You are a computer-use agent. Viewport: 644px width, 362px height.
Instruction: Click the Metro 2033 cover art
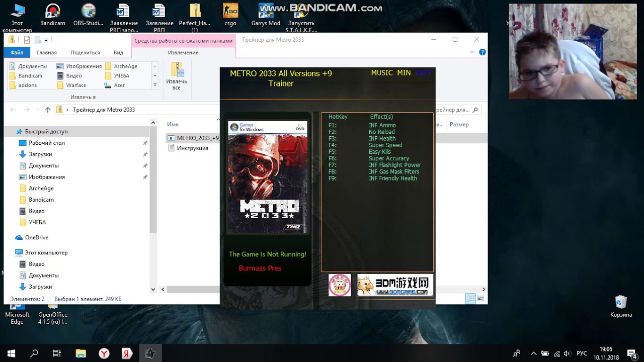[267, 177]
